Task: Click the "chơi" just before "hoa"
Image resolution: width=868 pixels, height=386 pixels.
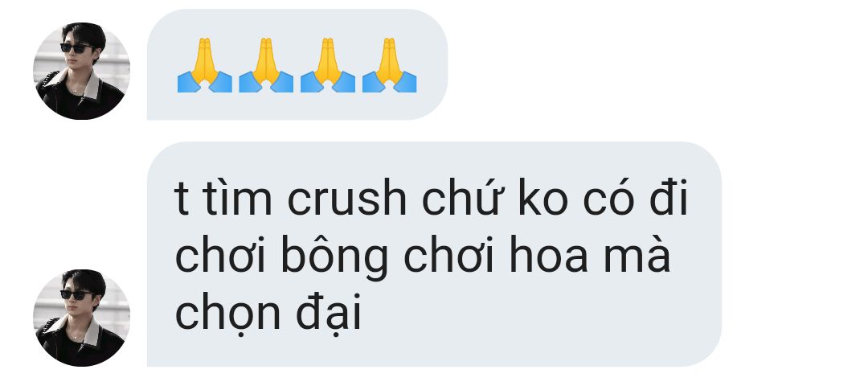Action: click(x=448, y=255)
